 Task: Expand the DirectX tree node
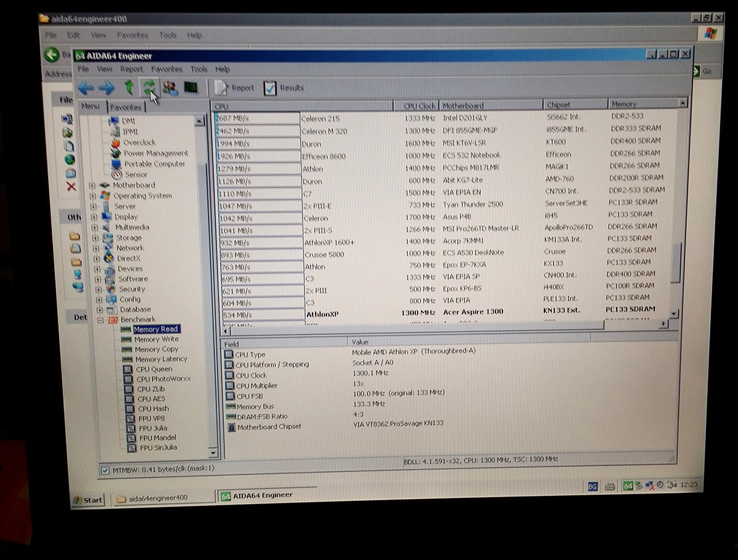(x=97, y=258)
